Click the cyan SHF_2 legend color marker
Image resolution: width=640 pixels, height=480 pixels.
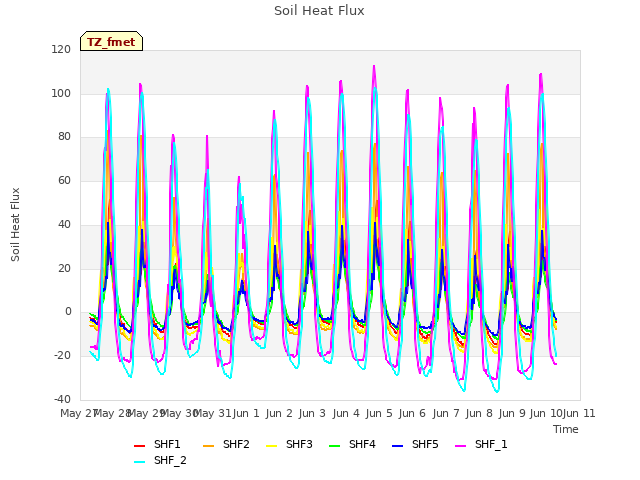pyautogui.click(x=139, y=462)
